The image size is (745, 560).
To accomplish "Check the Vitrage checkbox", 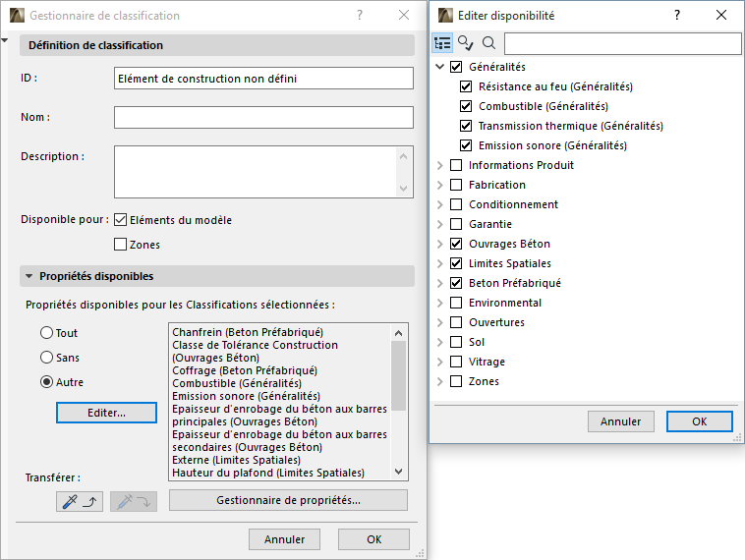I will coord(456,362).
